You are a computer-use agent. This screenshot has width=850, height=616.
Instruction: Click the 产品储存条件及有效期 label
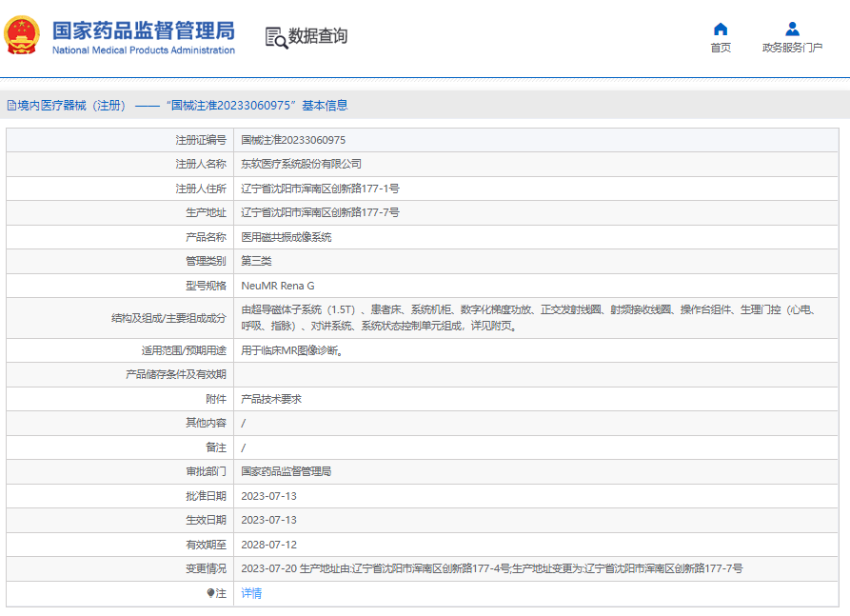(176, 374)
